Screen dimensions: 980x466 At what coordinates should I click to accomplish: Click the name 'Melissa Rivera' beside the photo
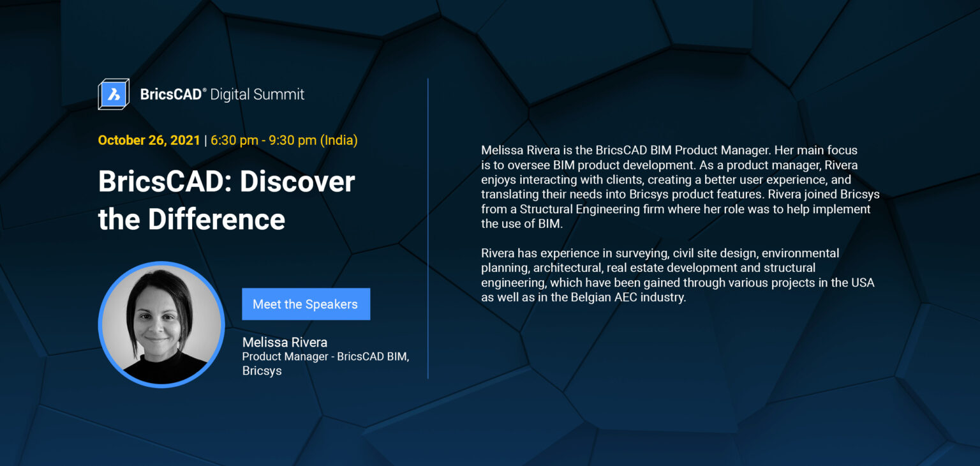(x=285, y=342)
